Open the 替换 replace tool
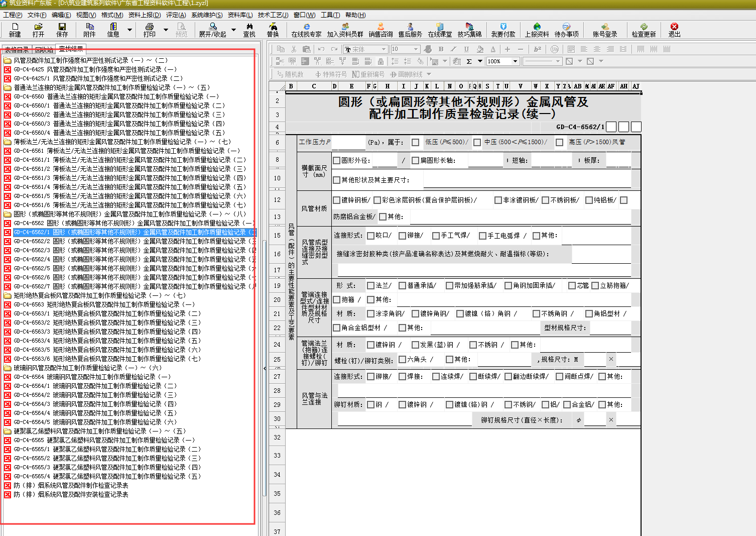Image resolution: width=756 pixels, height=536 pixels. pos(273,30)
